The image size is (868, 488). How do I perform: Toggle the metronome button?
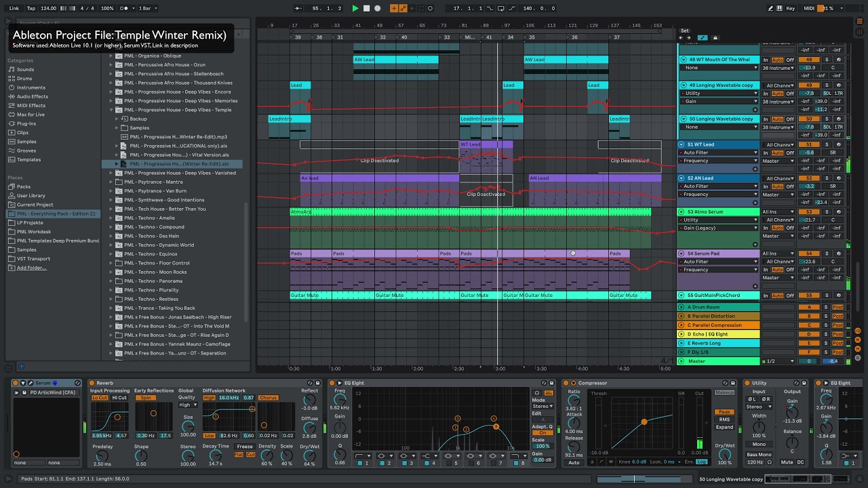pyautogui.click(x=124, y=8)
